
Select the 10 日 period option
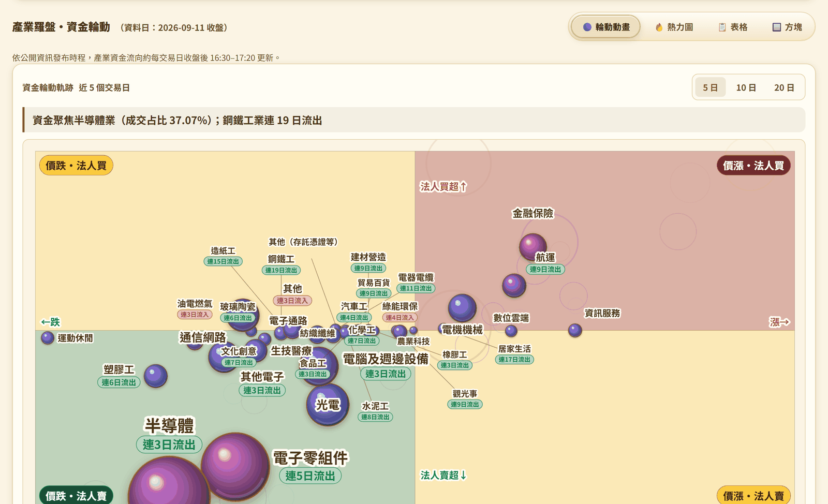coord(746,87)
